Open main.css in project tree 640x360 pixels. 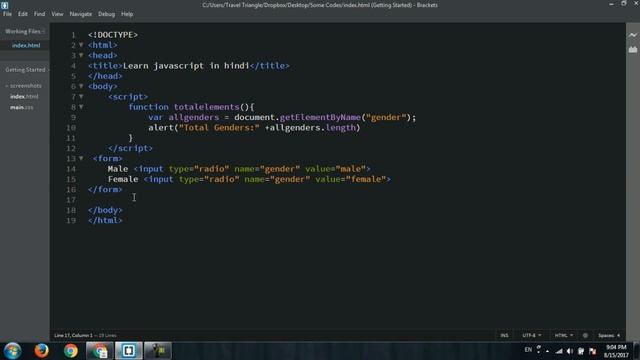(22, 107)
